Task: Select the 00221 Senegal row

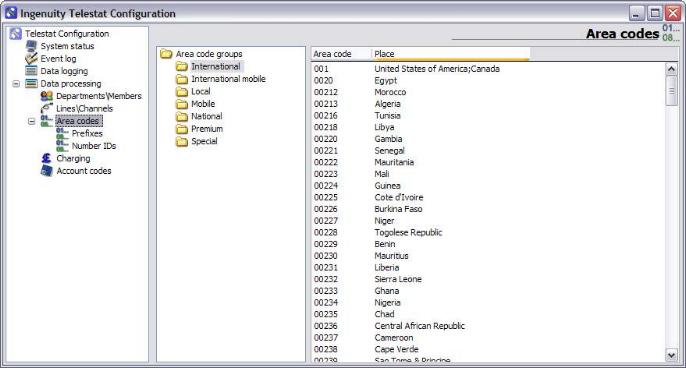Action: point(488,151)
